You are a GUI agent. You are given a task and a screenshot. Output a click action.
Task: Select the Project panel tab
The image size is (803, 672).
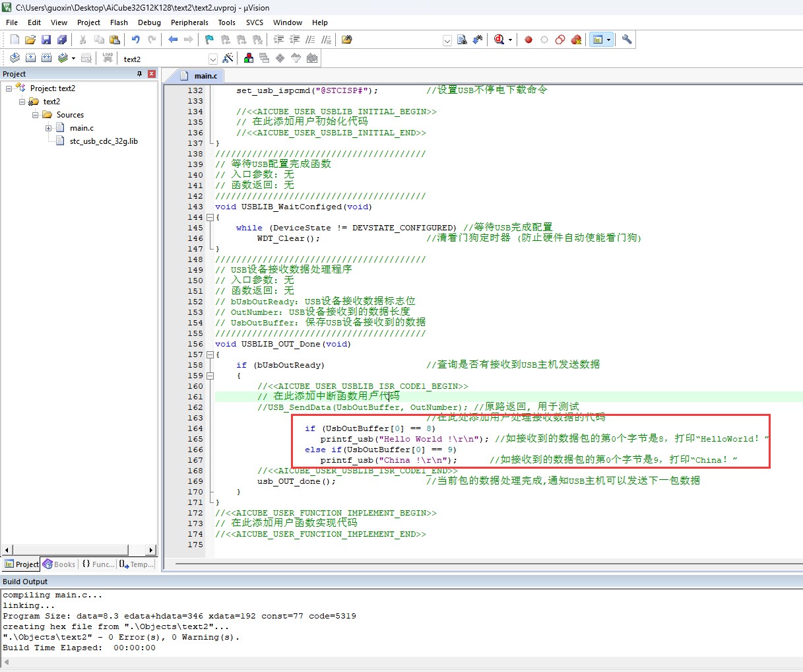click(22, 564)
